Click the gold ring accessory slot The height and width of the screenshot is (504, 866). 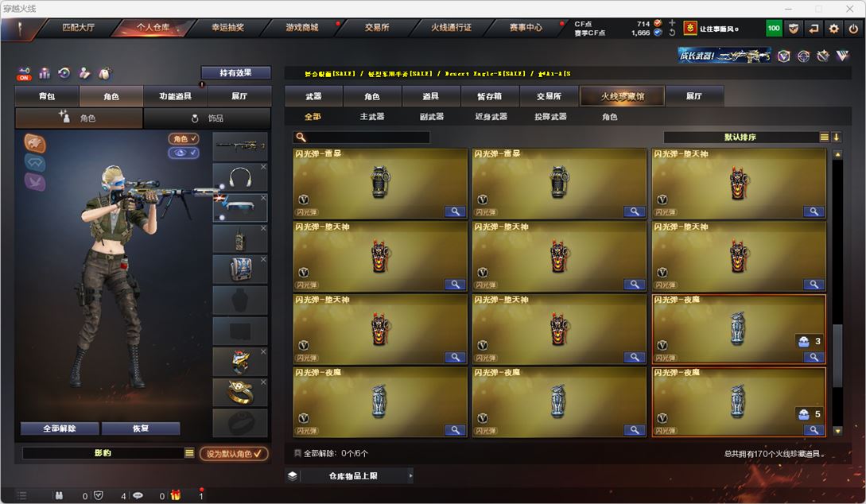pos(240,392)
